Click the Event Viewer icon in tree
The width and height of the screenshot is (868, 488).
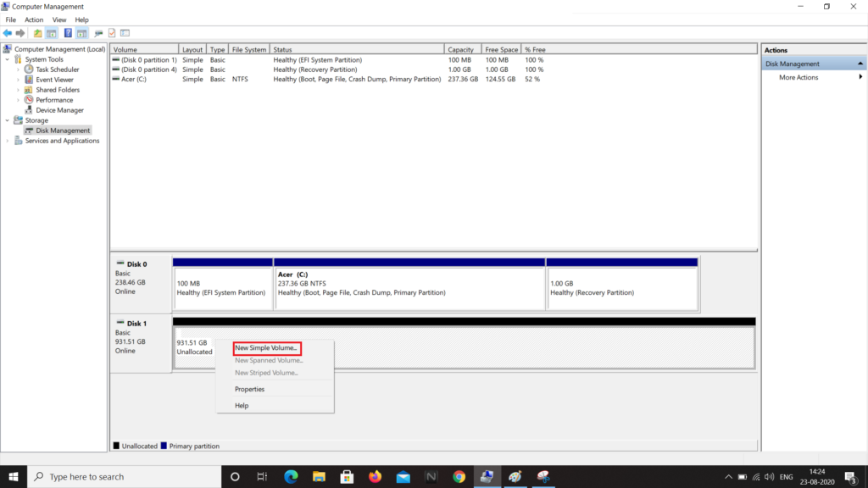(x=29, y=80)
